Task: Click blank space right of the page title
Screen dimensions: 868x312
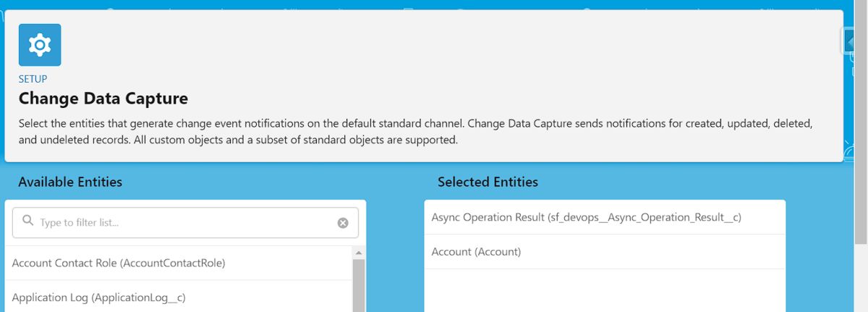Action: point(506,98)
